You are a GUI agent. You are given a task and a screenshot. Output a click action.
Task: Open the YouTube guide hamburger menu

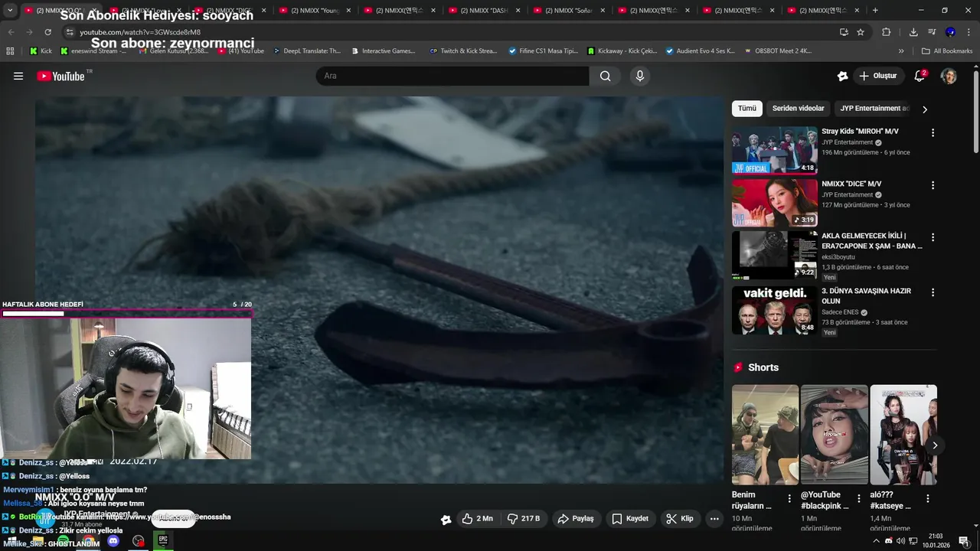(18, 76)
